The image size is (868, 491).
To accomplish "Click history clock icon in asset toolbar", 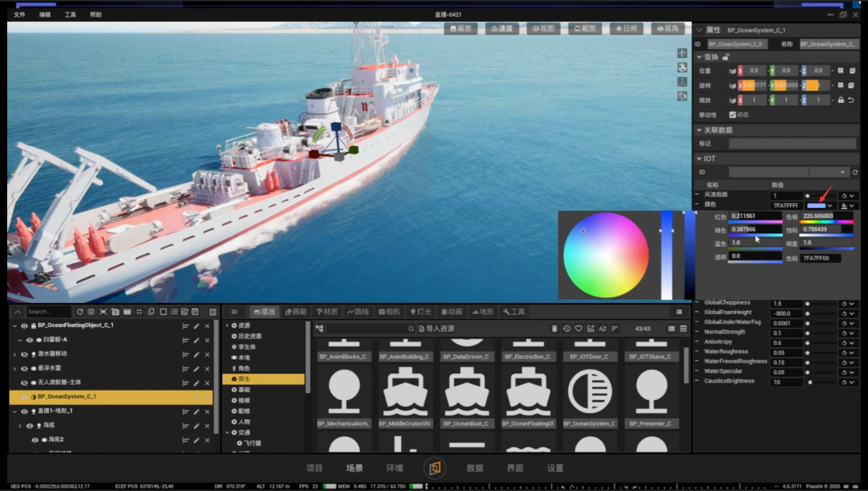I will click(567, 329).
